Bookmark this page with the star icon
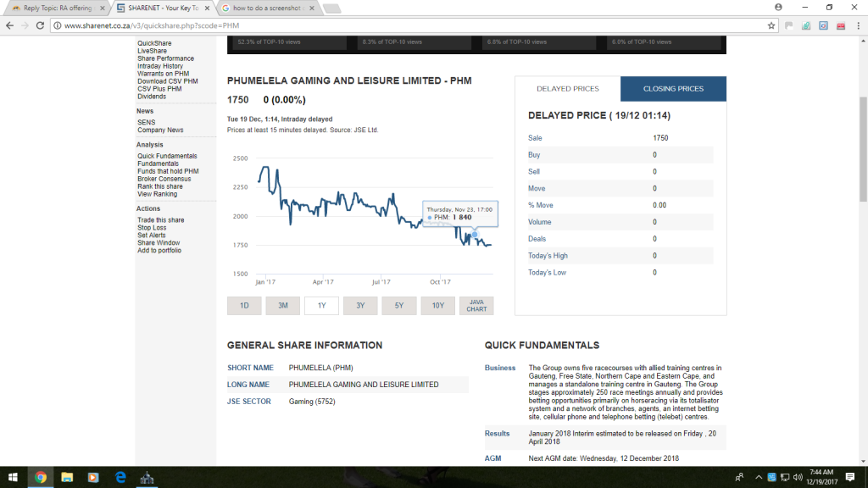Viewport: 868px width, 488px height. pos(771,25)
